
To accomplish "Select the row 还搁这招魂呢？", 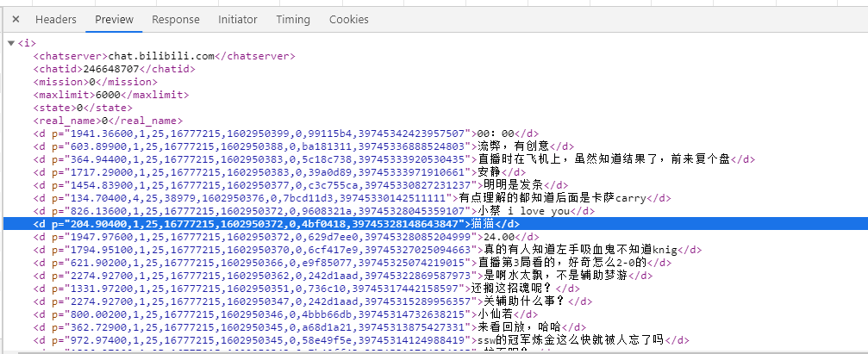I will pyautogui.click(x=307, y=289).
